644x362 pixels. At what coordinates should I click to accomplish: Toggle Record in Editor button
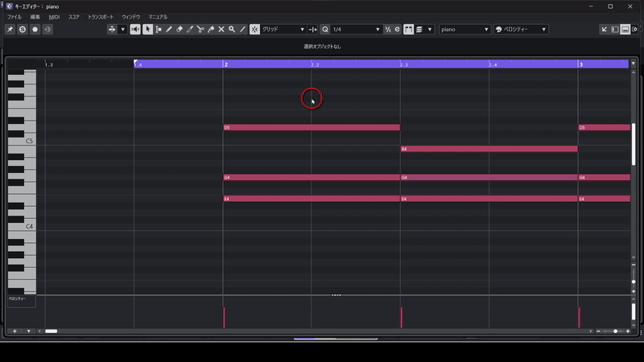coord(35,29)
